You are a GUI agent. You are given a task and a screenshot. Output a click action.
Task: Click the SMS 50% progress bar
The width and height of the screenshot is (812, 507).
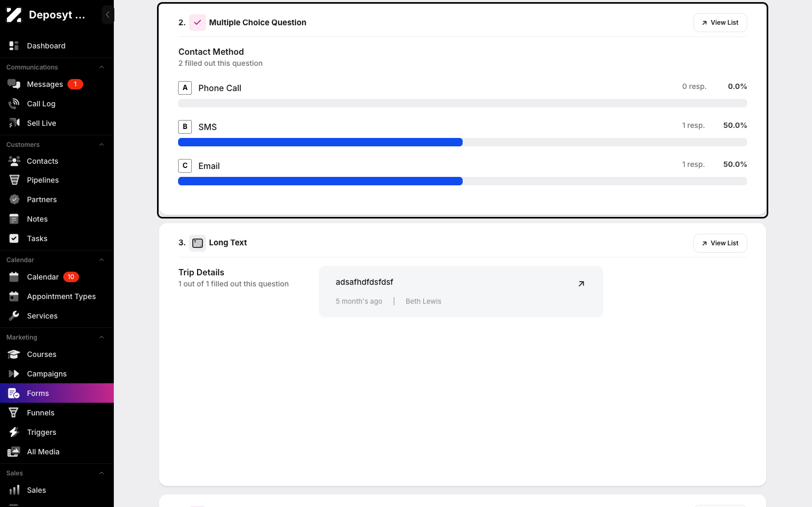tap(463, 142)
